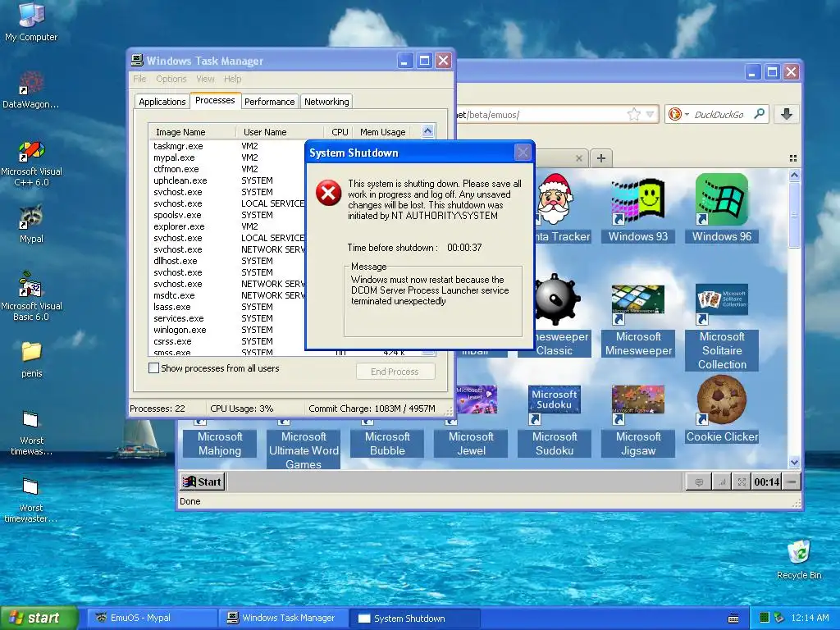Launch Microsoft Sudoku icon in EmuOS
Screen dimensions: 840x630
click(554, 421)
